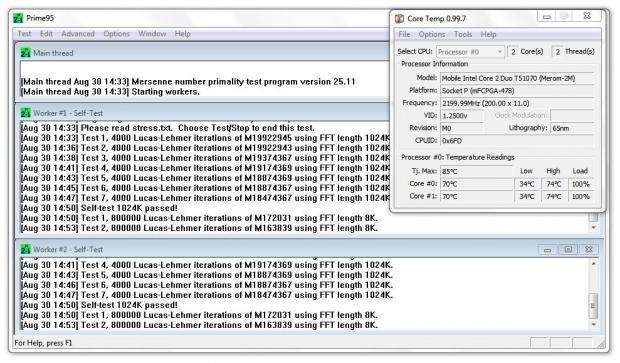Open the Core Temp Tools menu
Image resolution: width=620 pixels, height=363 pixels.
[463, 34]
